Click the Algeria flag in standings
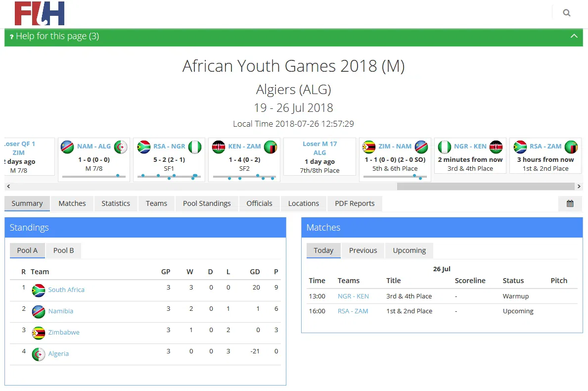This screenshot has width=588, height=391. (x=39, y=354)
